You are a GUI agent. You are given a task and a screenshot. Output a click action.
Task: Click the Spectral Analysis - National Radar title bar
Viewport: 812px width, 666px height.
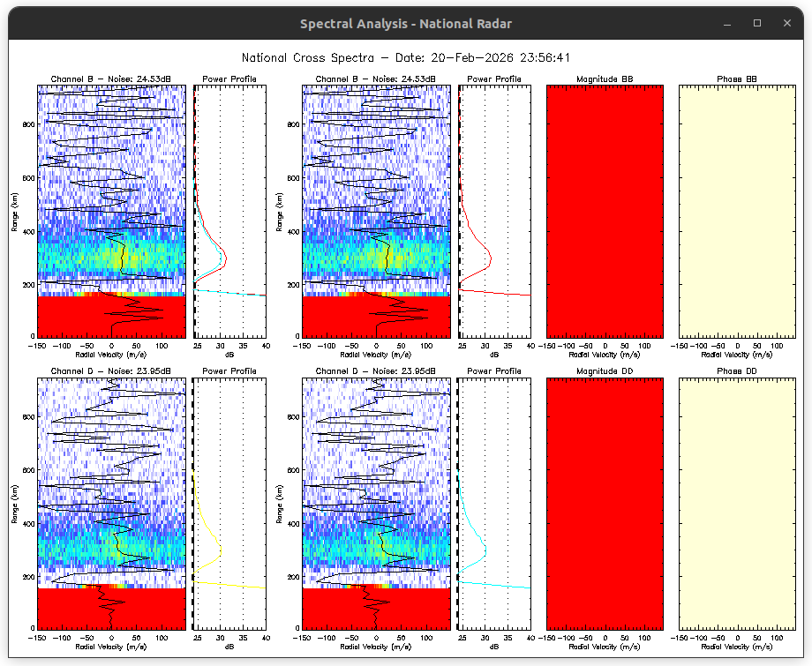click(x=405, y=24)
